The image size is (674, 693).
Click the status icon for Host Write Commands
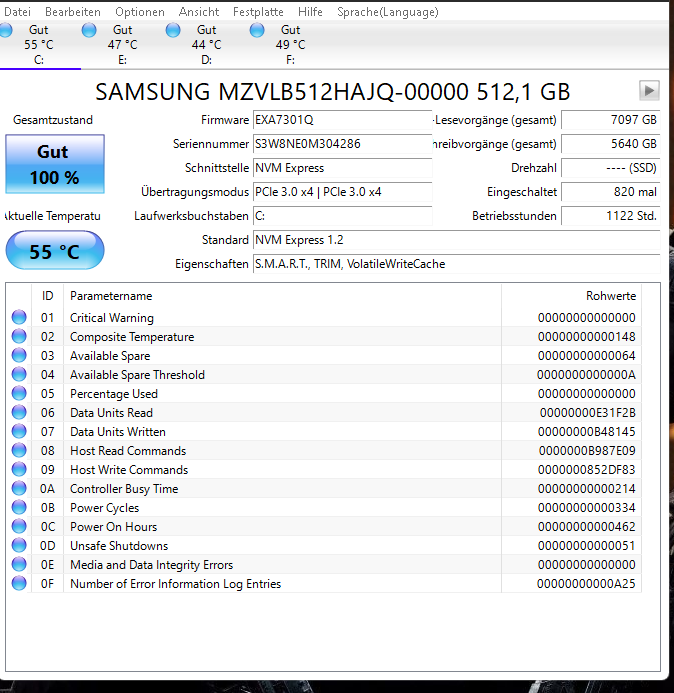19,469
